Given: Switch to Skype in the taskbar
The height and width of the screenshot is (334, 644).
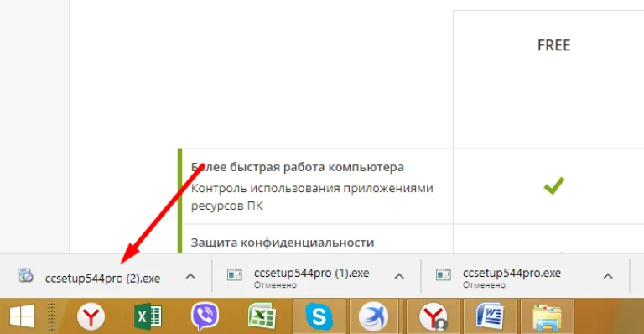Looking at the screenshot, I should (x=319, y=316).
